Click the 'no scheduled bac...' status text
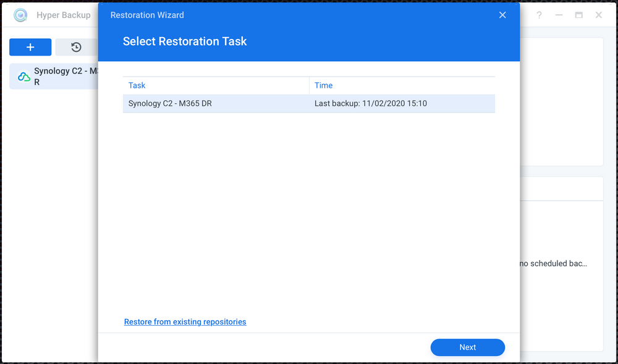This screenshot has width=618, height=364. 553,263
